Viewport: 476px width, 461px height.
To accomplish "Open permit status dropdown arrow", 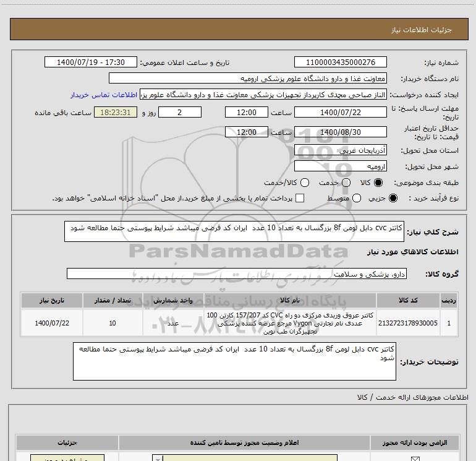I will (158, 459).
